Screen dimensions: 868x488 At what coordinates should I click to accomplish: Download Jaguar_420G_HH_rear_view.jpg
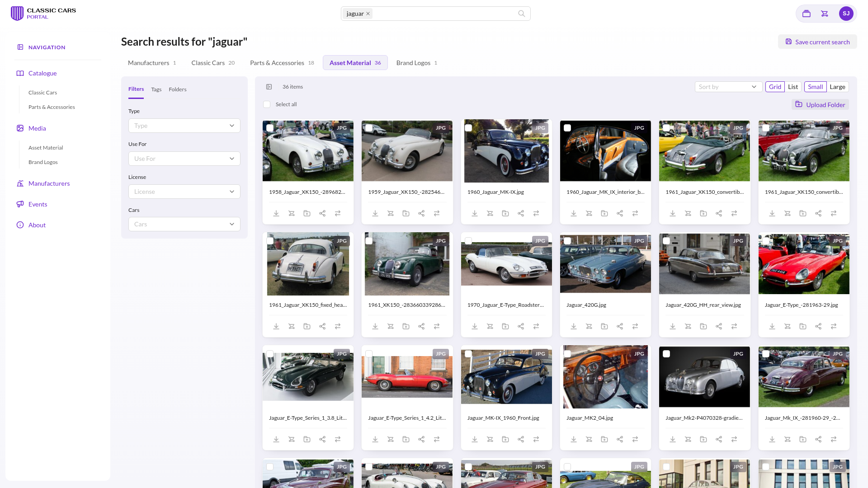coord(673,326)
